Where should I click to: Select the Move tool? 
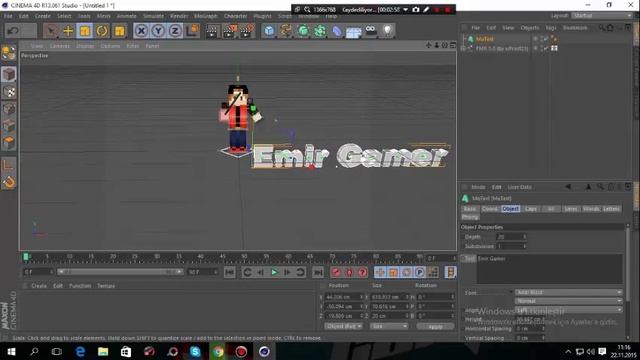pyautogui.click(x=68, y=31)
